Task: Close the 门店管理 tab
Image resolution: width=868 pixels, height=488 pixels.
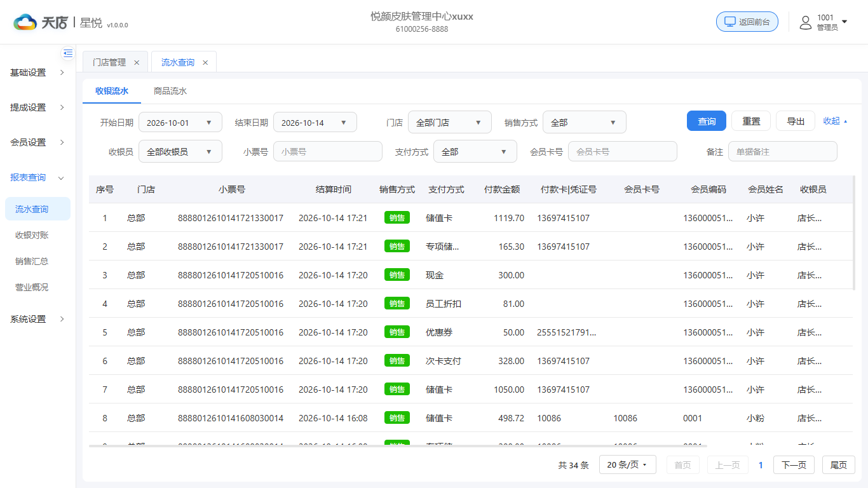Action: [x=137, y=62]
